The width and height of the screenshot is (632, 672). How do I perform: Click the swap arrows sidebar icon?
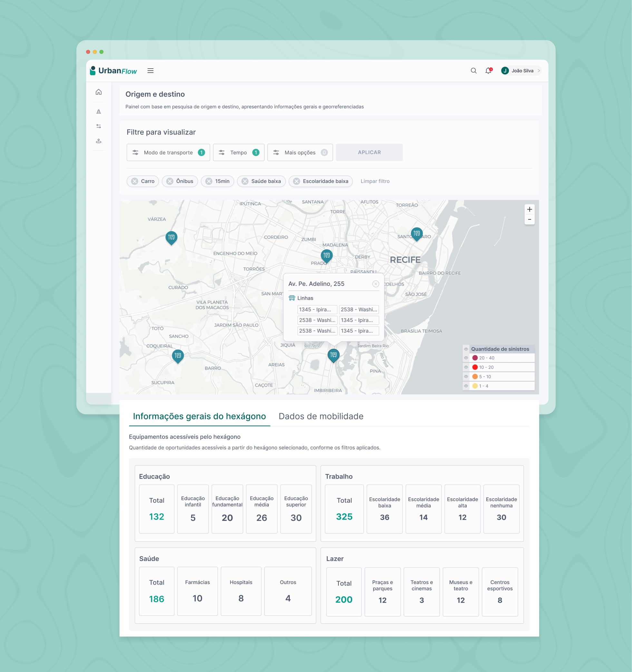pos(99,126)
